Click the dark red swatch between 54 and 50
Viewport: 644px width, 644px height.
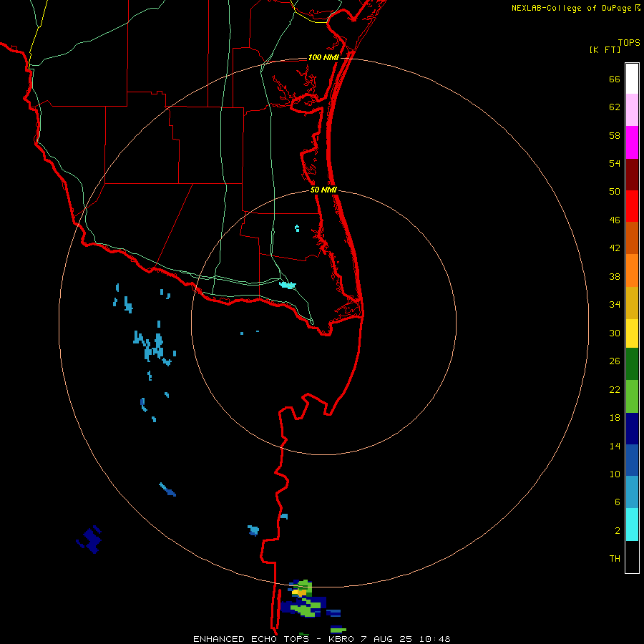click(x=632, y=175)
